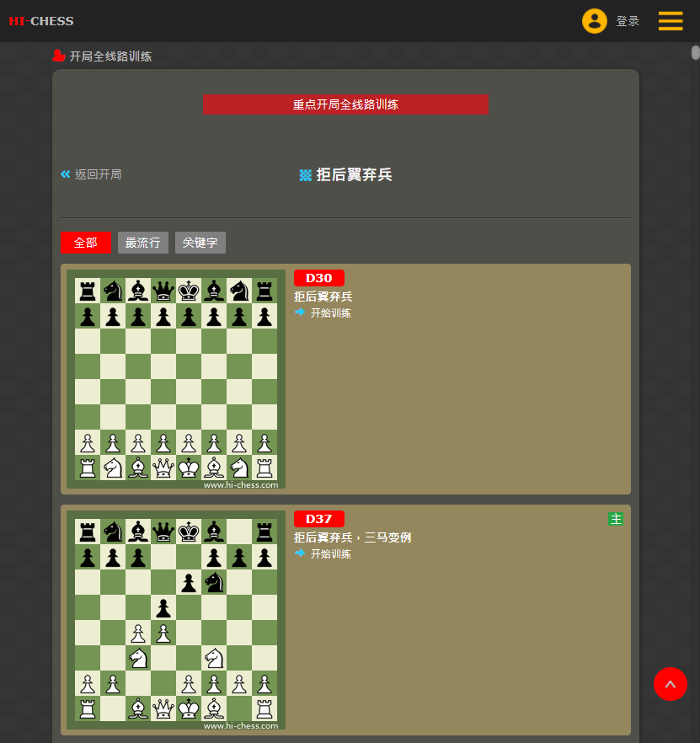Click the D37 opening code badge
Viewport: 700px width, 743px height.
[x=319, y=519]
